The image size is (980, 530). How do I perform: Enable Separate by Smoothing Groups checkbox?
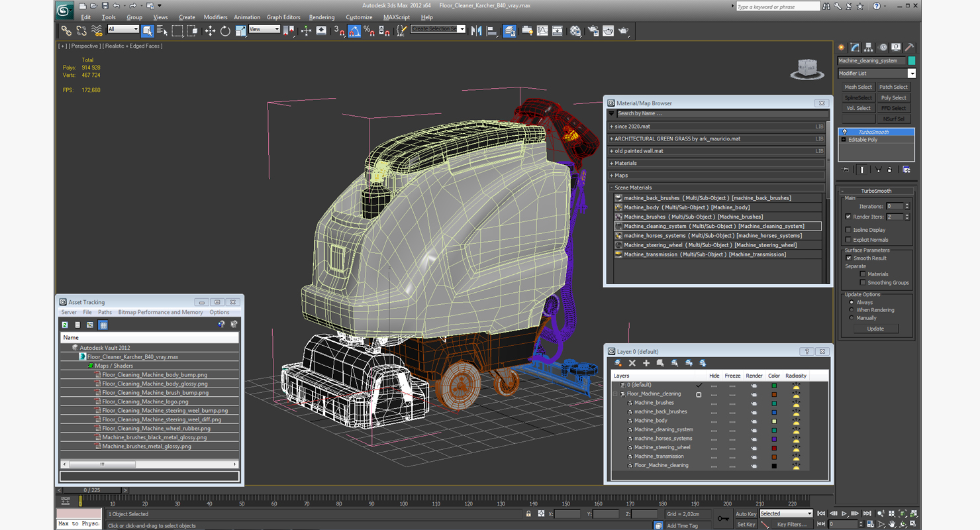point(863,283)
